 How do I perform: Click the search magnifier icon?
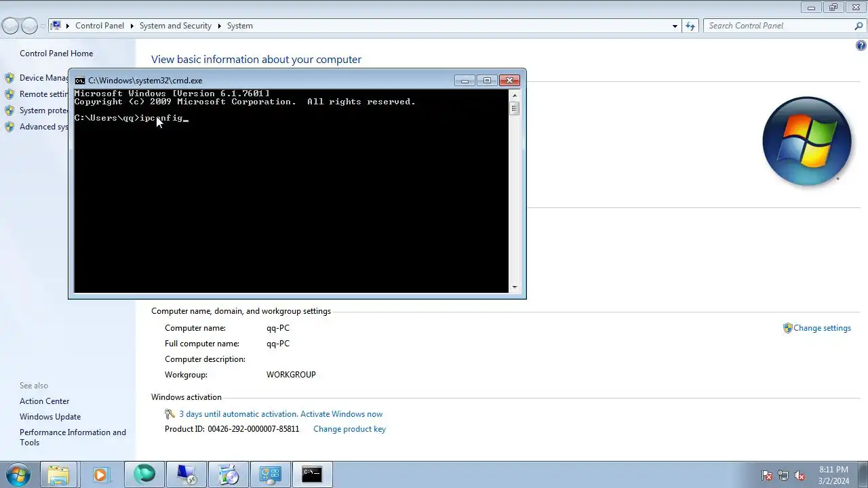859,26
